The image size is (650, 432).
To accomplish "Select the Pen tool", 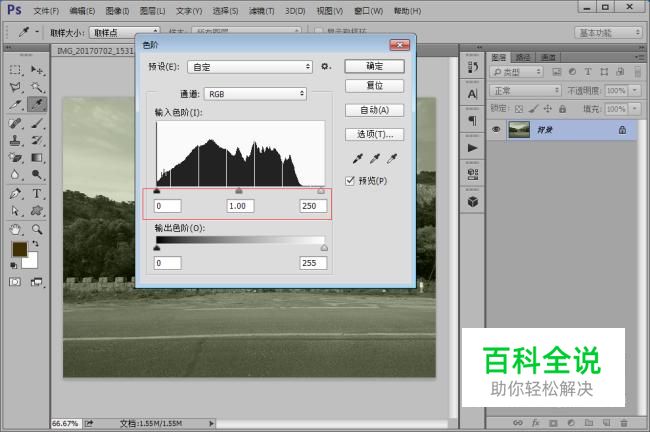I will pyautogui.click(x=15, y=193).
